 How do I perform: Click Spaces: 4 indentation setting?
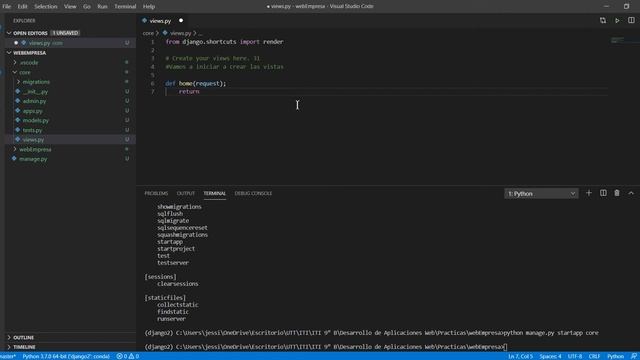tap(550, 356)
